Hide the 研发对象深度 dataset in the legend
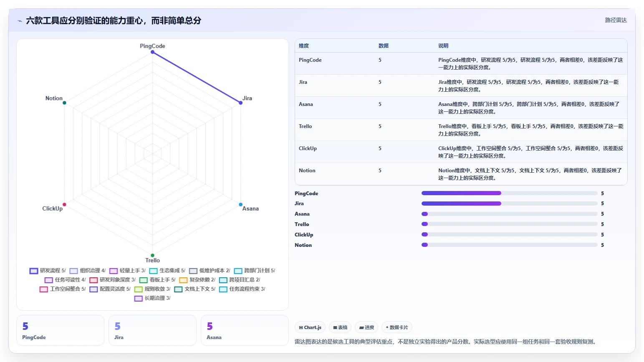Screen dimensions: 644x362 click(x=112, y=280)
